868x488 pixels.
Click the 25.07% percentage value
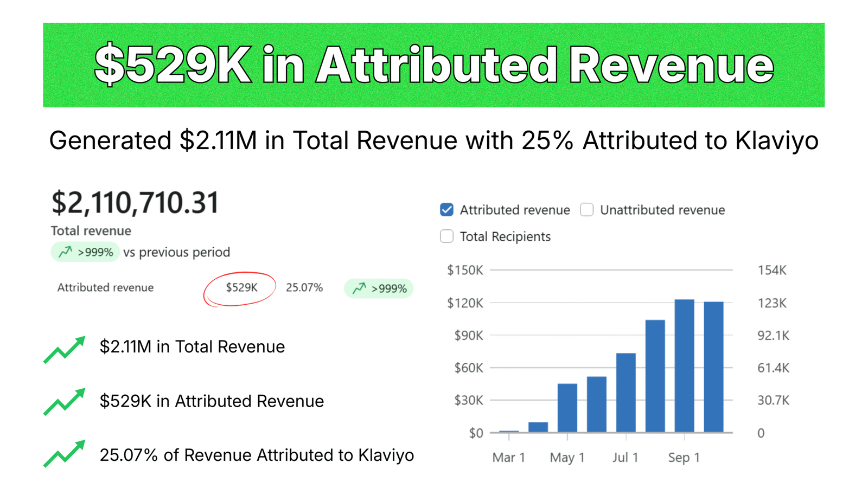coord(304,287)
